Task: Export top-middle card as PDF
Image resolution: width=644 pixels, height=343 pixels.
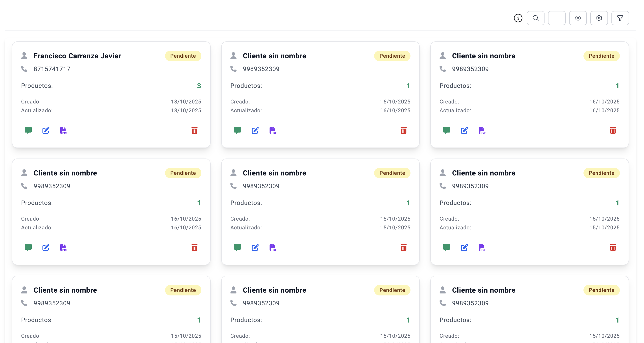Action: (x=272, y=130)
